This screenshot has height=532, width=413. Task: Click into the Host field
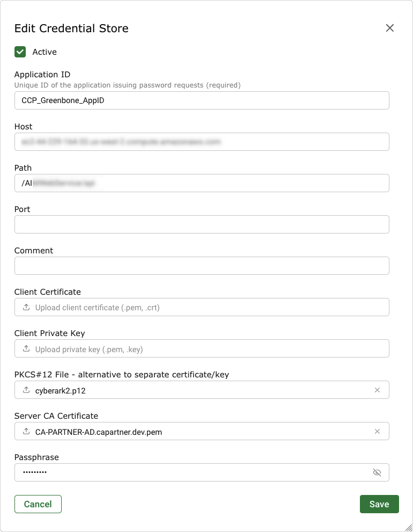202,142
